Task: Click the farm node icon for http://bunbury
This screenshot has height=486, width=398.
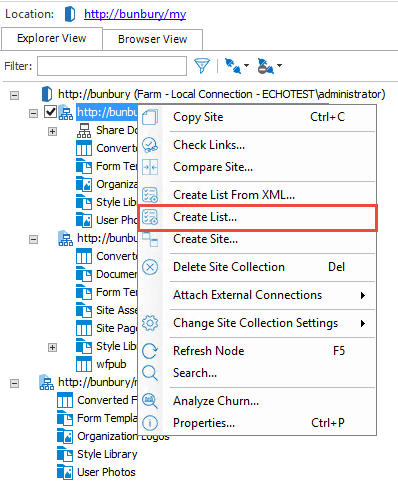Action: [47, 94]
